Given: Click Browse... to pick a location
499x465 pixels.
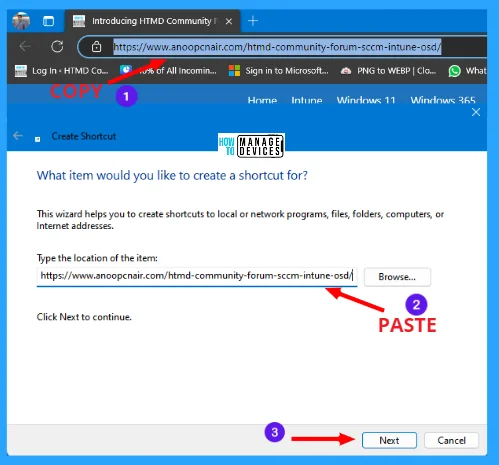Looking at the screenshot, I should tap(397, 277).
